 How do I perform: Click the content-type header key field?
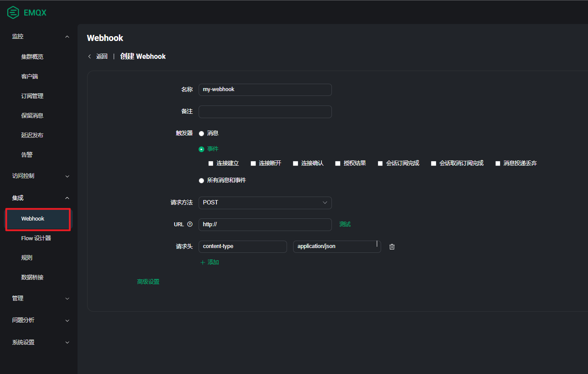[x=243, y=246]
